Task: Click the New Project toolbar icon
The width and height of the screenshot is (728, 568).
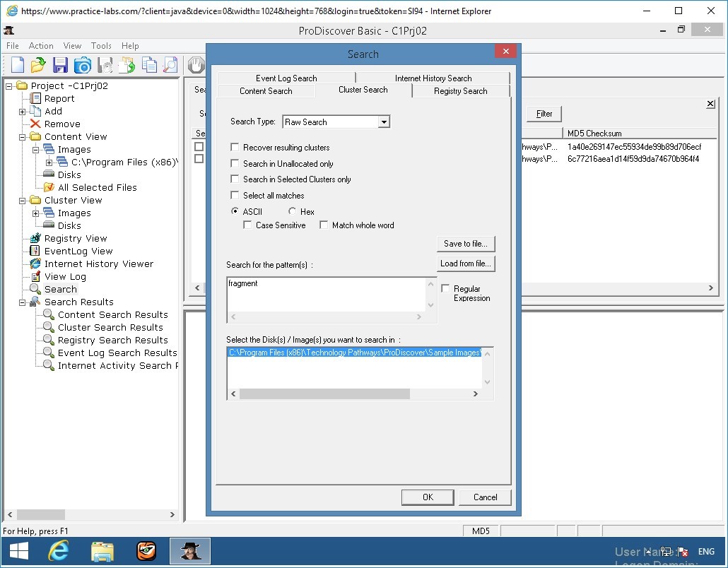Action: pyautogui.click(x=17, y=65)
